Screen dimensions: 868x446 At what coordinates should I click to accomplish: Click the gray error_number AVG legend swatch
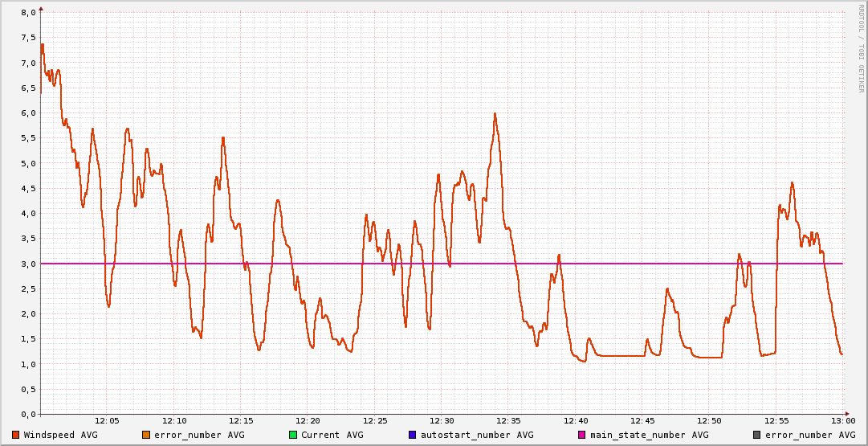756,435
